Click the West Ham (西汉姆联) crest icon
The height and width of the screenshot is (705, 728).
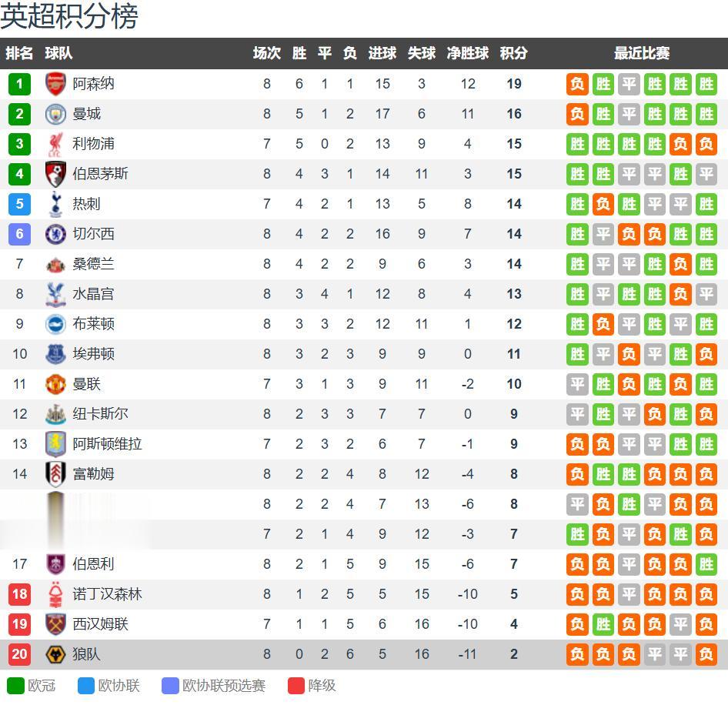coord(55,624)
